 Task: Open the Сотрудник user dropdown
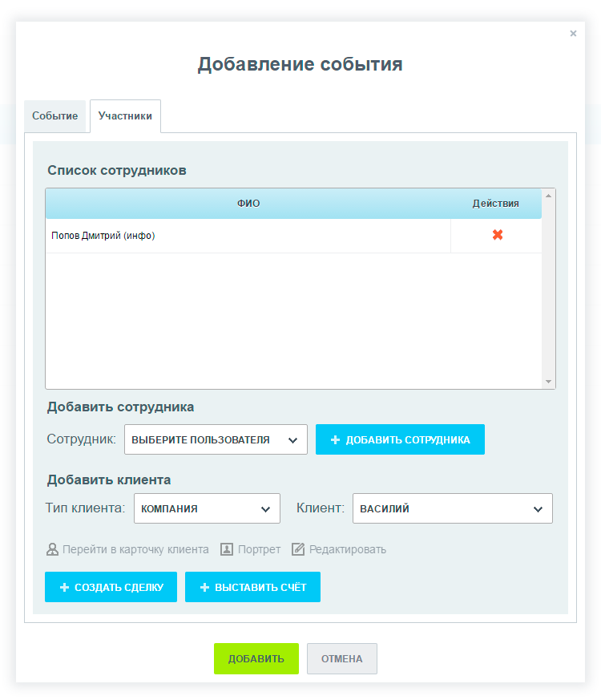click(x=216, y=439)
